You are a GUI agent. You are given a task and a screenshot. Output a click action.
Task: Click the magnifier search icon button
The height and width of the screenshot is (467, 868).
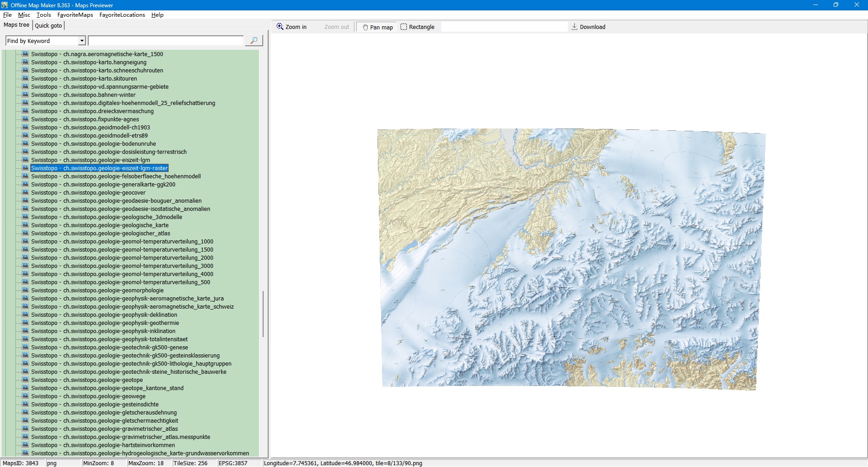[x=254, y=41]
